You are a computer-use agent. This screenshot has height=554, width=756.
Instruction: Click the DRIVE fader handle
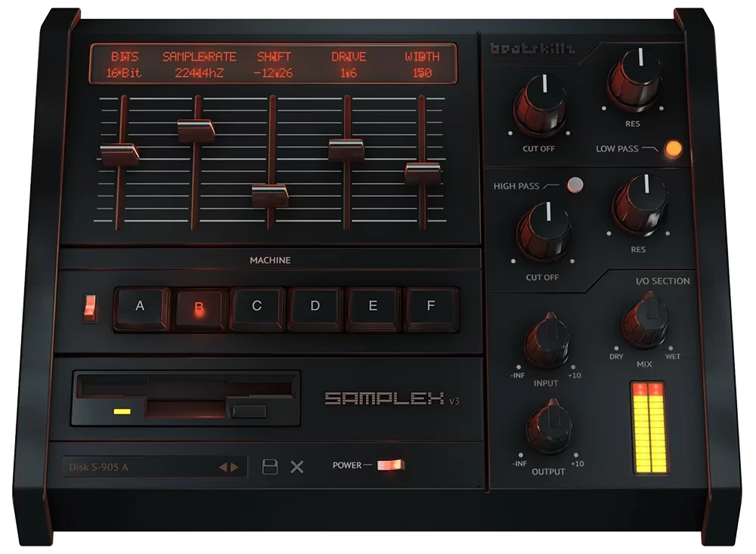[x=346, y=150]
